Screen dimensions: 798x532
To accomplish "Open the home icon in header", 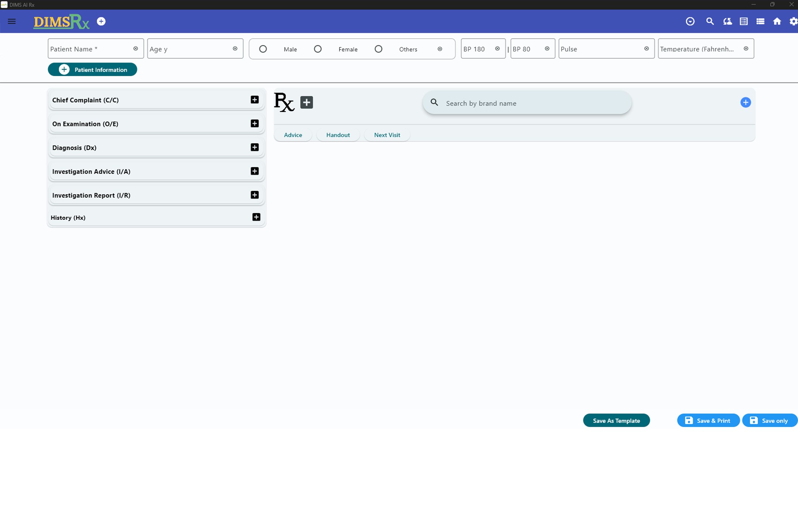I will 777,21.
